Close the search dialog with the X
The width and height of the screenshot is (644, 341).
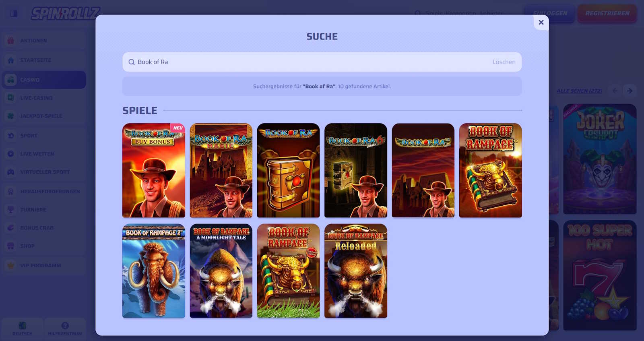[541, 23]
